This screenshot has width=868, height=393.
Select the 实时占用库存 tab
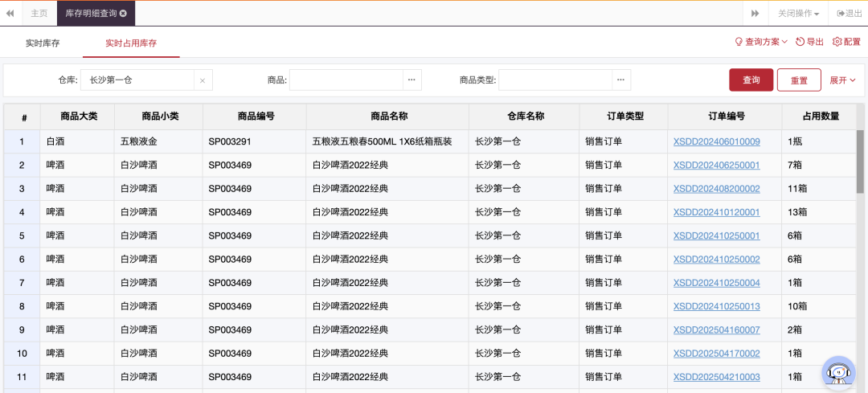(x=131, y=43)
